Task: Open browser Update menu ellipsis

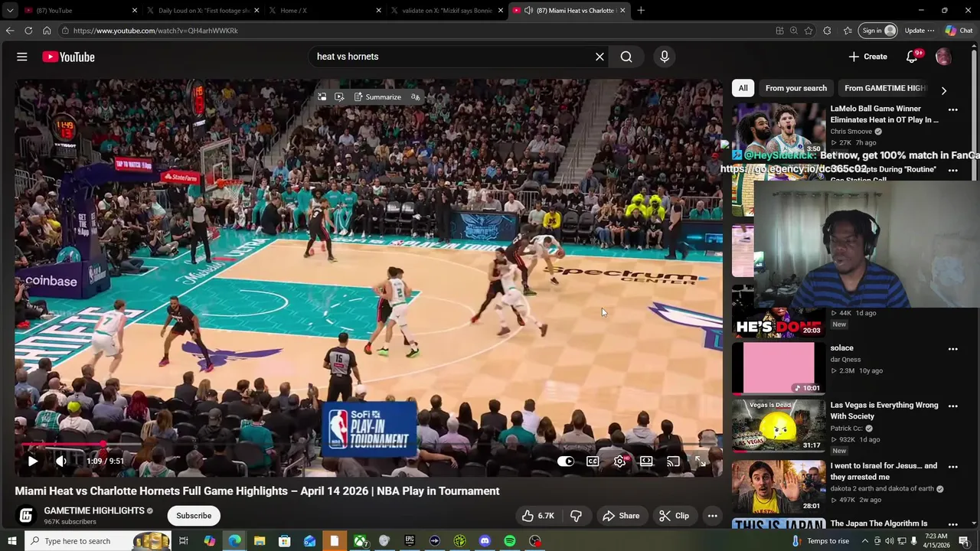Action: [920, 31]
